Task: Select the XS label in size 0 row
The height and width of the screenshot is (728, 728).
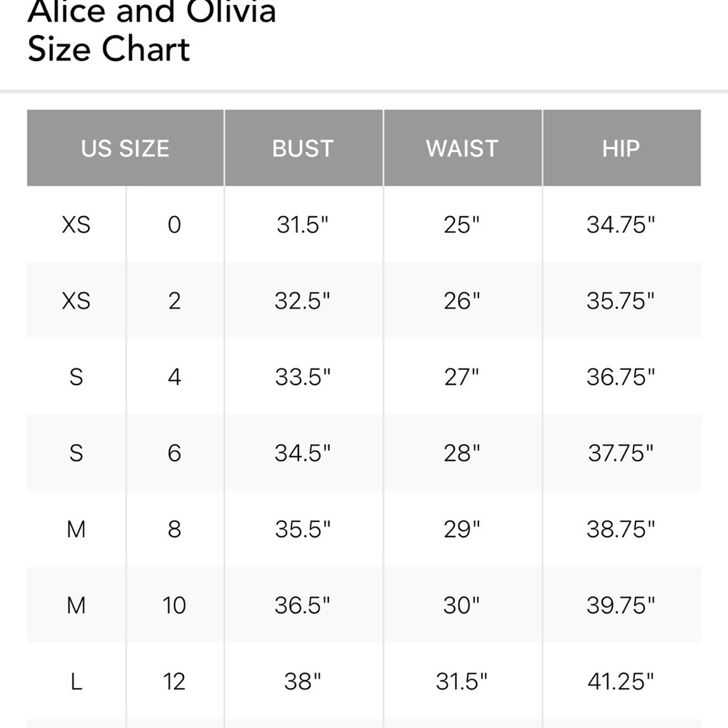Action: point(76,225)
